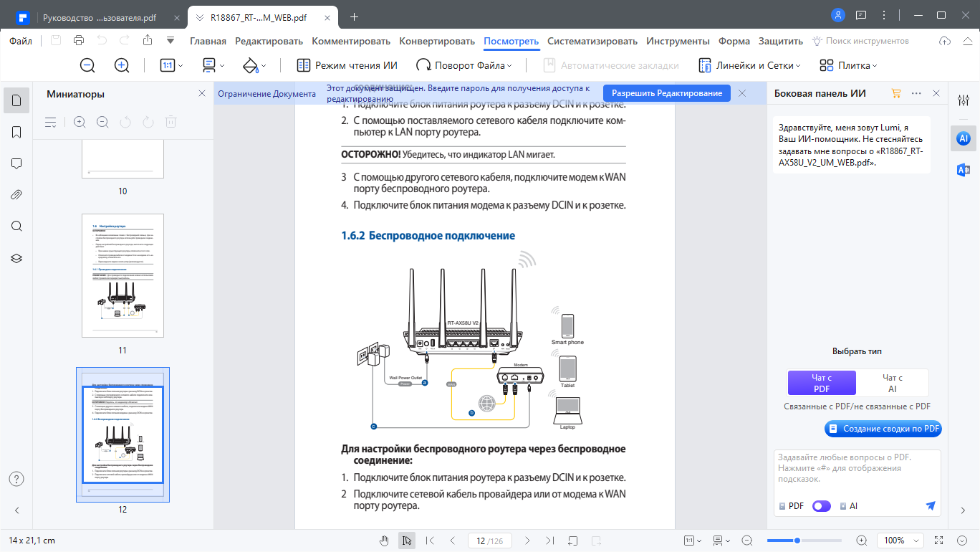Viewport: 980px width, 552px height.
Task: Click the AI chat question input box
Action: click(x=857, y=468)
